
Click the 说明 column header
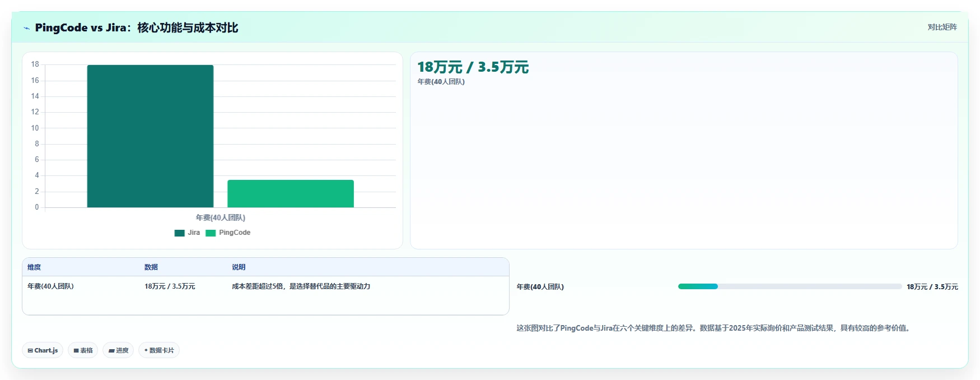(239, 267)
